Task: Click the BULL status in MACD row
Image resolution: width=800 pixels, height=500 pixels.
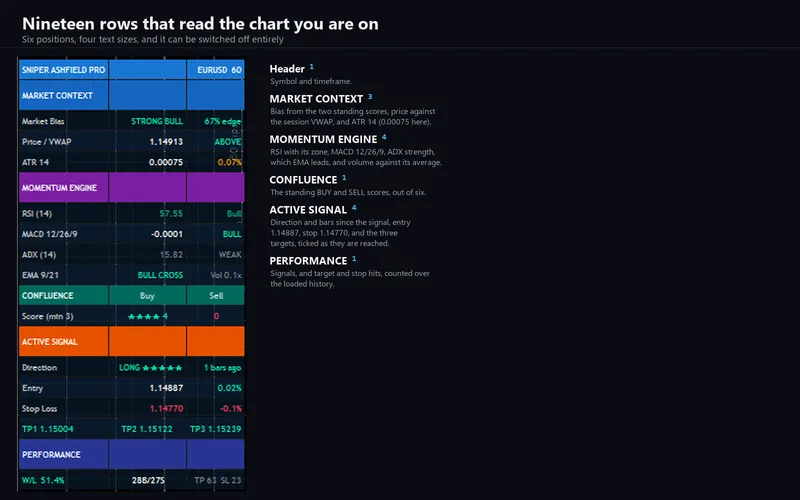Action: click(232, 234)
